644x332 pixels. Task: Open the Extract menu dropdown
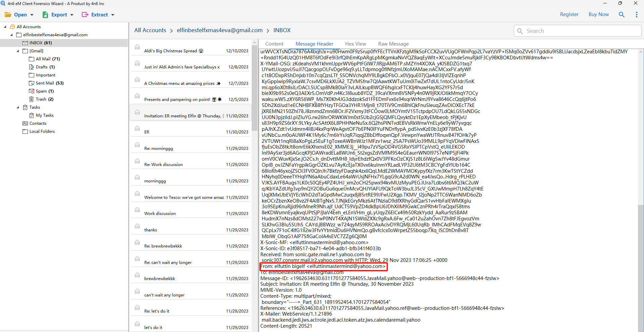pos(98,15)
